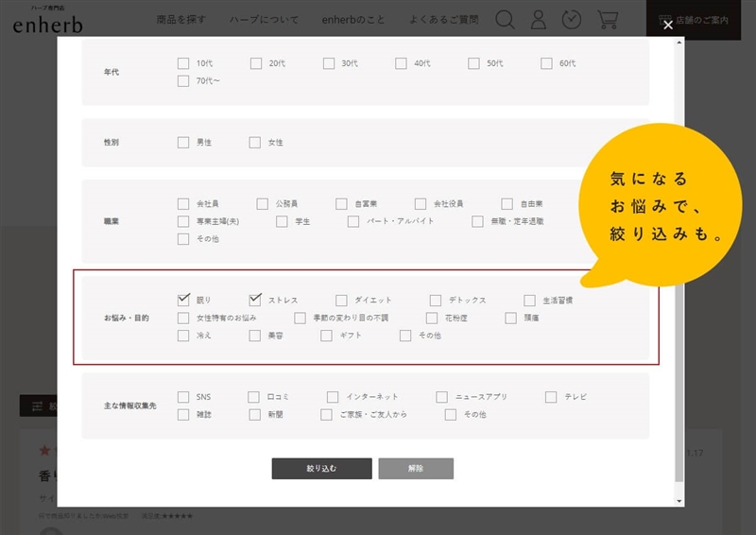Open the 商品を探す menu
This screenshot has height=535, width=756.
[x=180, y=20]
